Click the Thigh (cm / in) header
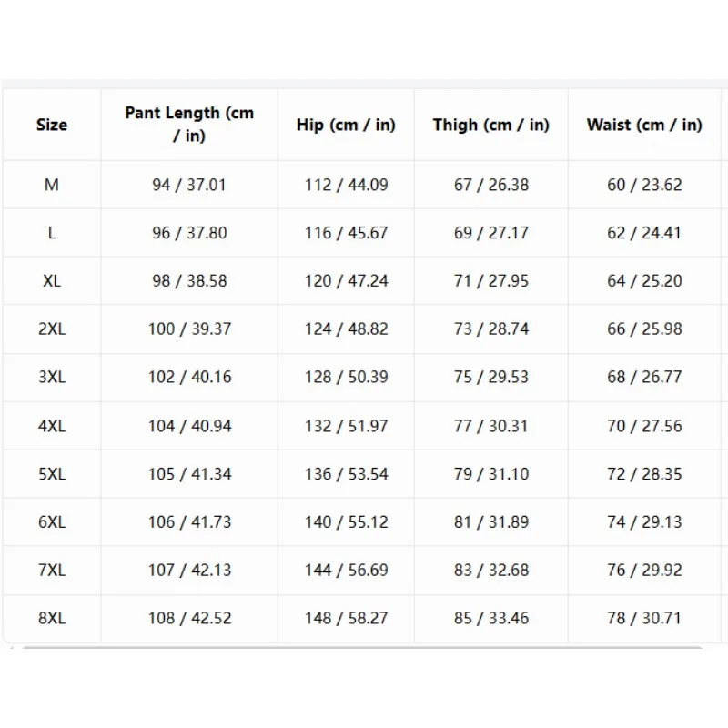This screenshot has height=728, width=728. [x=491, y=125]
